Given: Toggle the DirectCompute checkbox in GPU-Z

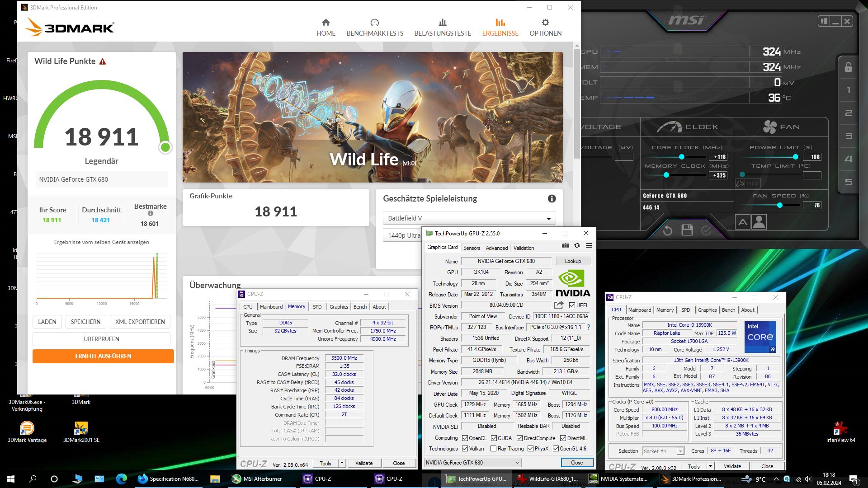Looking at the screenshot, I should coord(519,438).
